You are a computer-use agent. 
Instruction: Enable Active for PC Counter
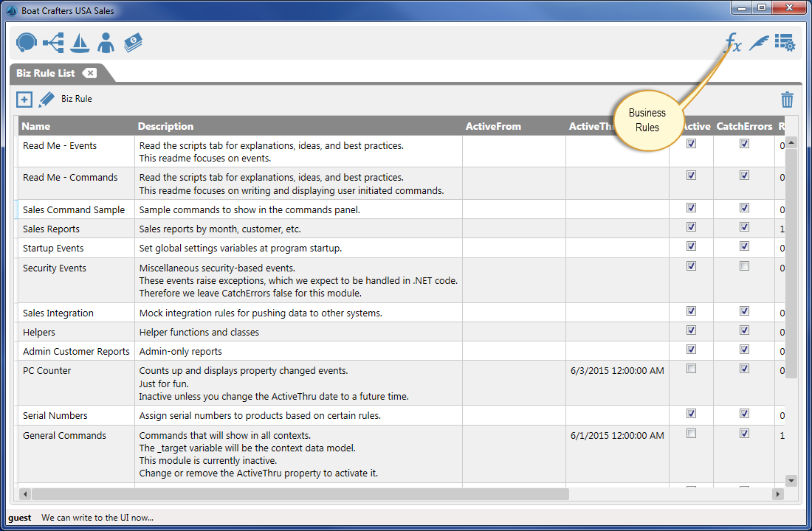tap(692, 369)
